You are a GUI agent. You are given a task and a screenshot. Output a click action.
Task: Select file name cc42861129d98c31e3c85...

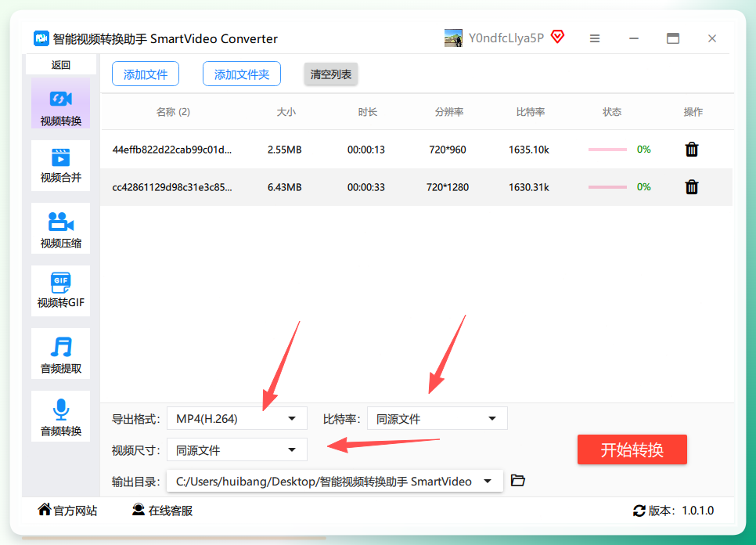[171, 187]
